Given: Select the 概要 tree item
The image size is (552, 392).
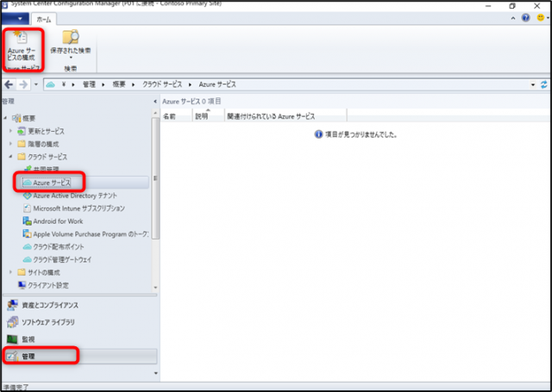Looking at the screenshot, I should tap(28, 119).
